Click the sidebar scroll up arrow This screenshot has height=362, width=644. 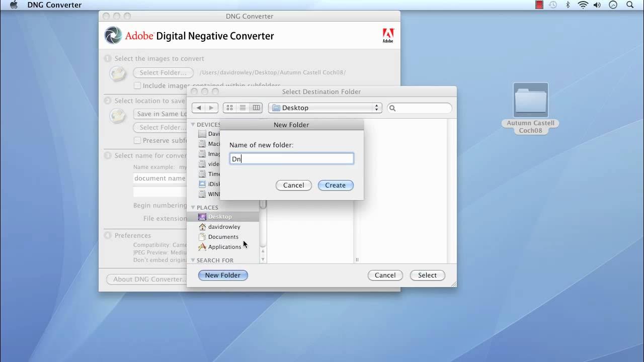point(263,251)
